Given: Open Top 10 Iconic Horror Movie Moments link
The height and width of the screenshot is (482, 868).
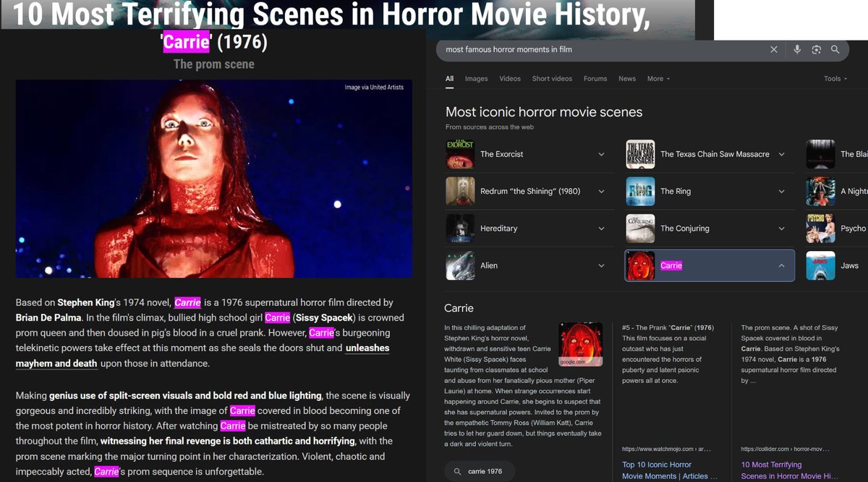Looking at the screenshot, I should pos(668,470).
